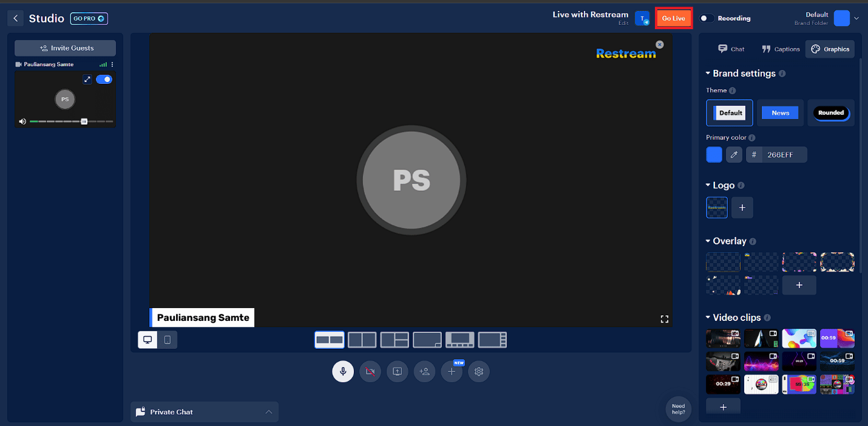Collapse the Overlay section
The image size is (868, 426).
pyautogui.click(x=708, y=241)
